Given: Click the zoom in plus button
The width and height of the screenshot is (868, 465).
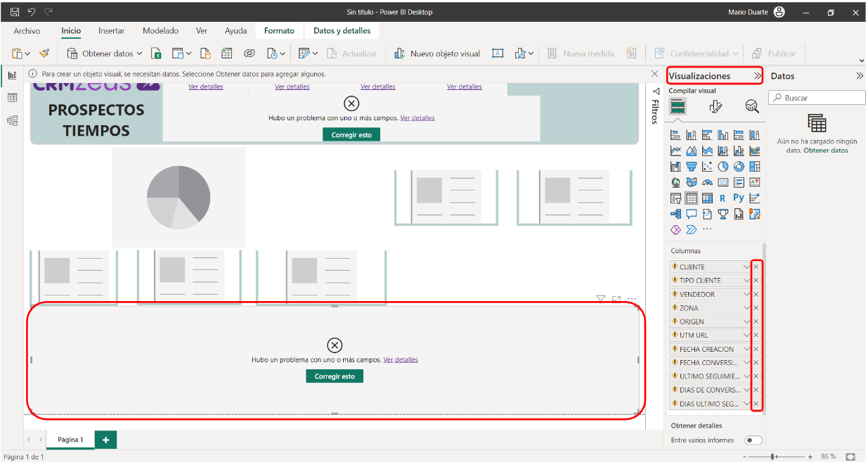Looking at the screenshot, I should [810, 457].
